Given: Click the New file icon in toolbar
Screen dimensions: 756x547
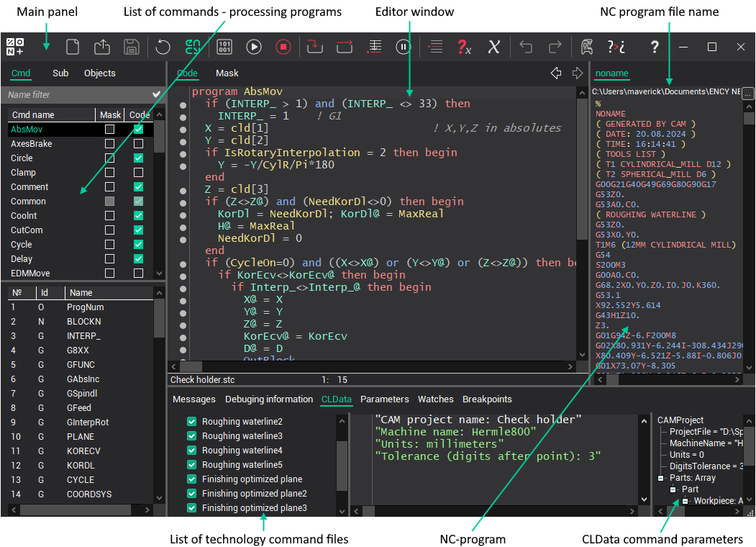Looking at the screenshot, I should pyautogui.click(x=73, y=48).
